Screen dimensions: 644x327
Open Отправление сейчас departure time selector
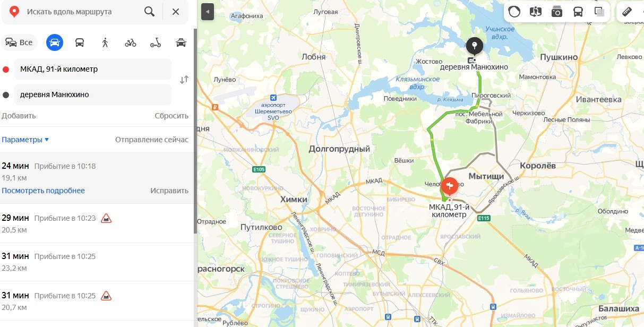tap(152, 140)
